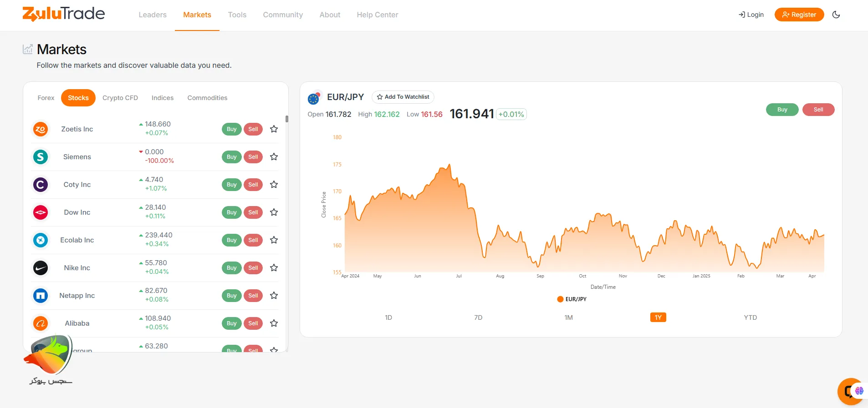Screen dimensions: 868x408
Task: Sell EUR/JPY from chart panel
Action: point(818,110)
